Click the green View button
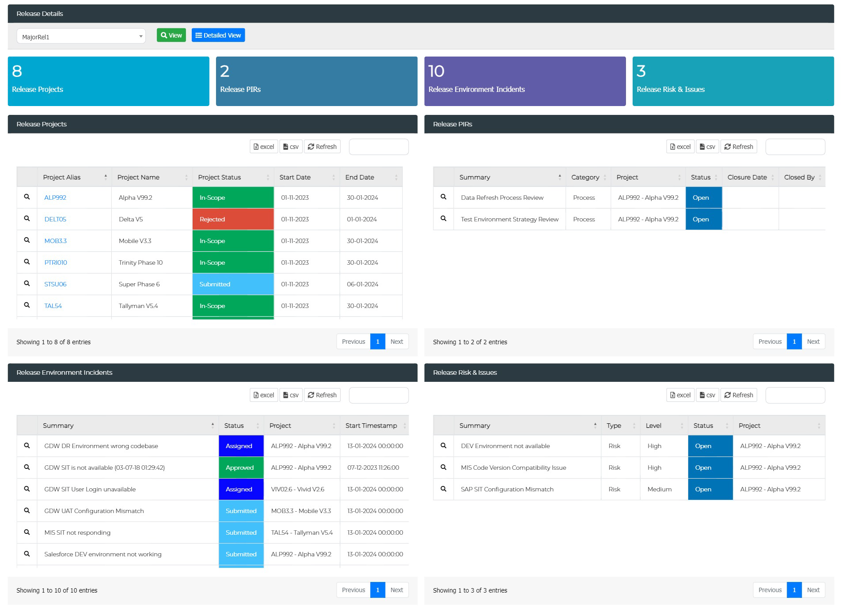This screenshot has width=842, height=616. click(171, 35)
